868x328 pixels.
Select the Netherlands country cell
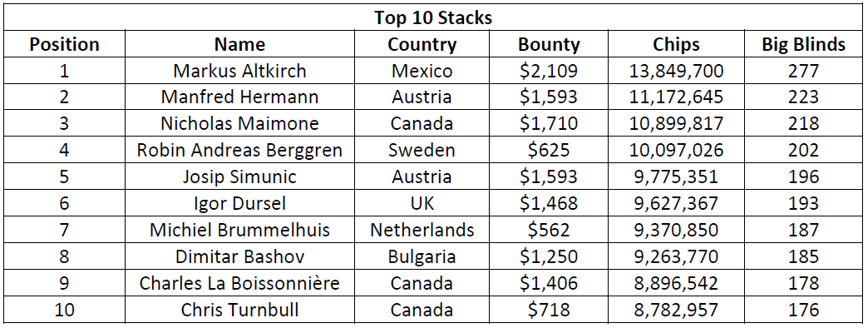point(422,230)
